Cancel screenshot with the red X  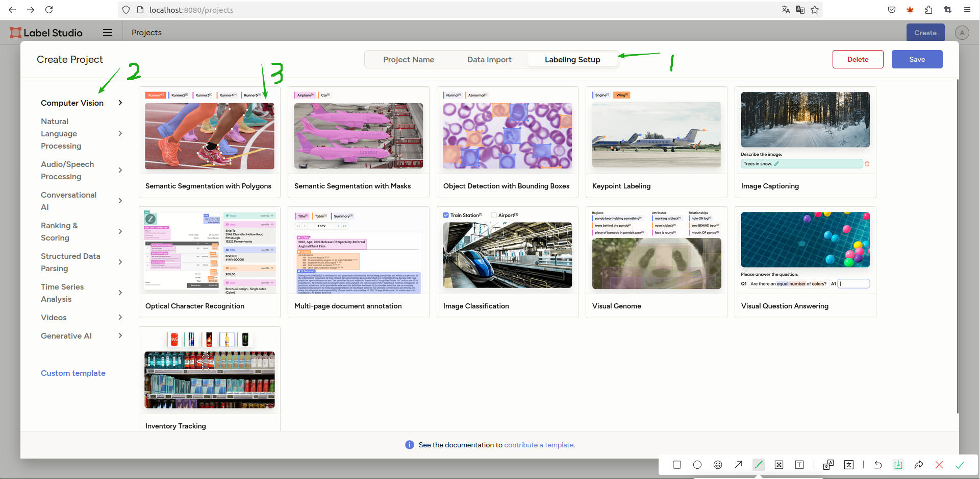tap(939, 465)
